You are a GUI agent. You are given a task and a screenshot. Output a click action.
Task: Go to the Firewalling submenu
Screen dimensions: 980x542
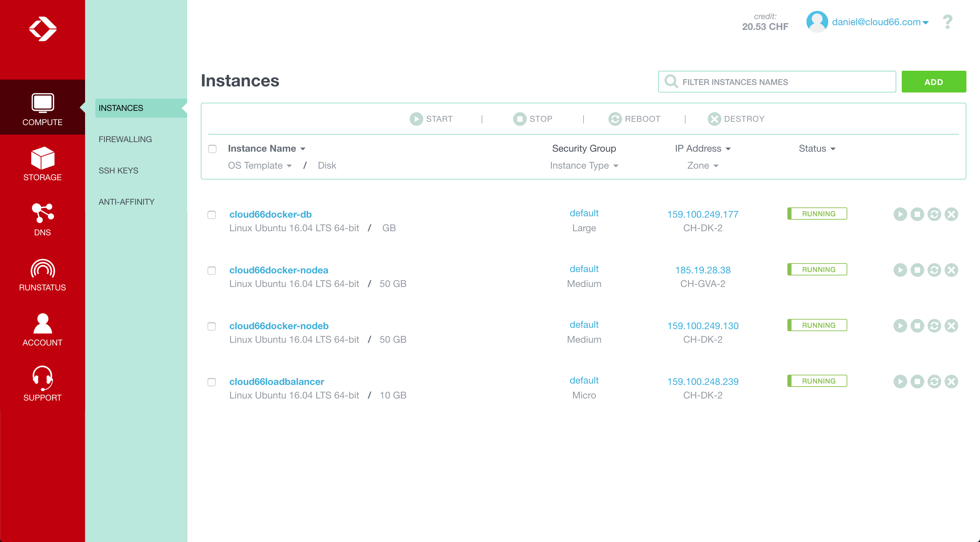(x=125, y=139)
